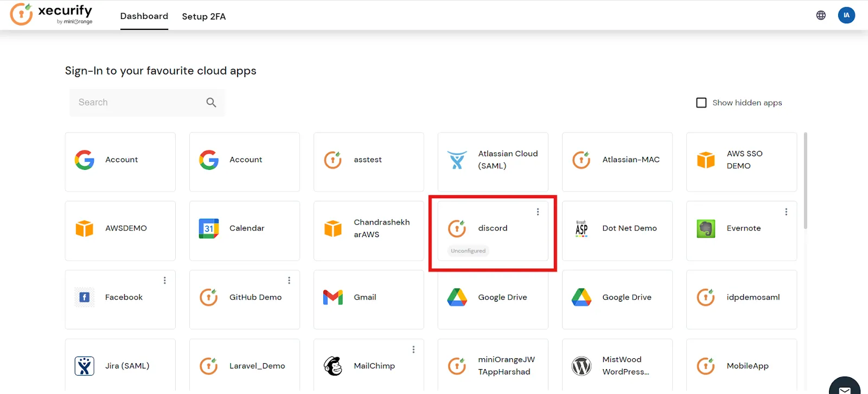Click the MailChimp monkey icon

[x=333, y=366]
